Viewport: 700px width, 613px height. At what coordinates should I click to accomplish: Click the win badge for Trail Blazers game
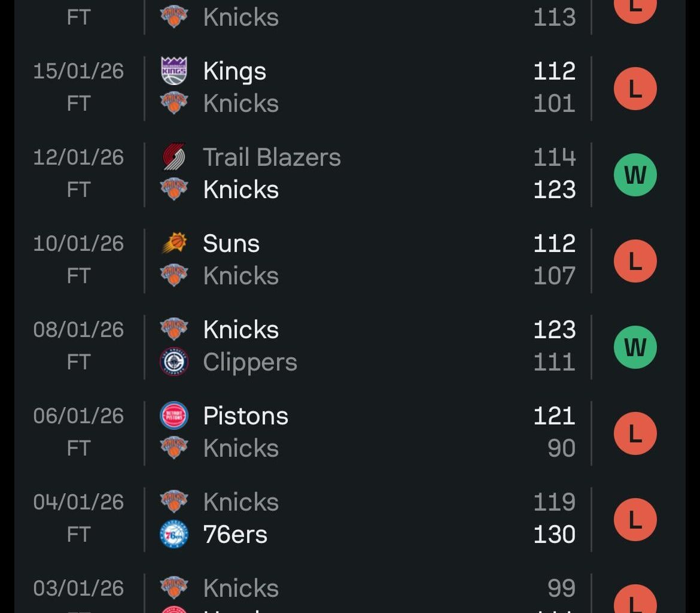point(635,175)
